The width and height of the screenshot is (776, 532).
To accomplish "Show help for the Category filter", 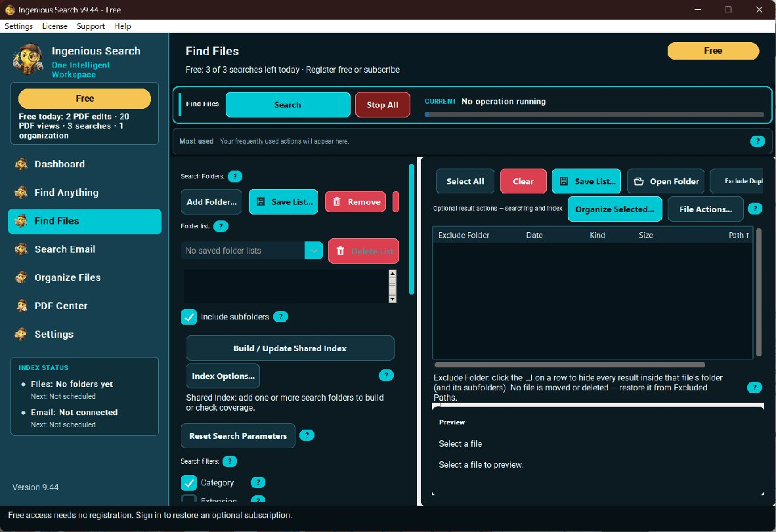I will coord(258,482).
